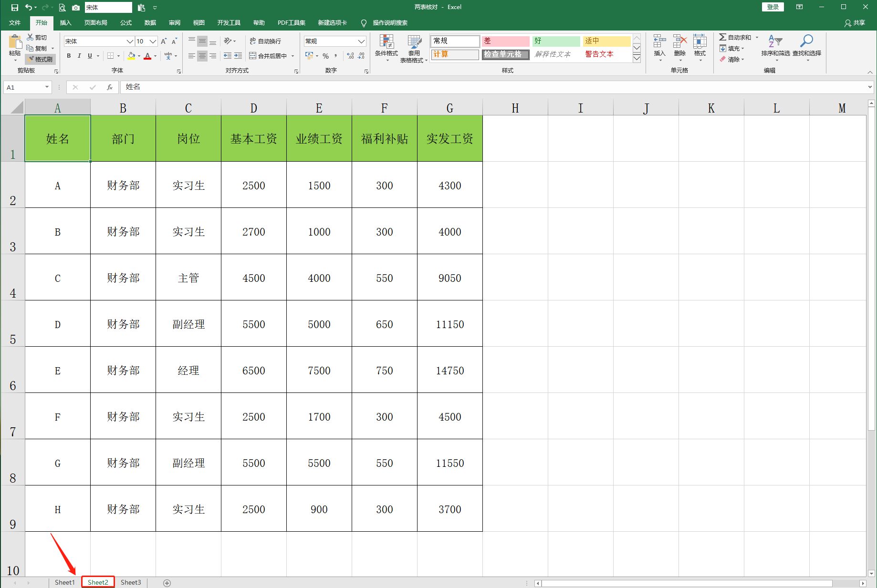Screen dimensions: 877x588
Task: Open Conditional Formatting (条件格式)
Action: (x=386, y=48)
